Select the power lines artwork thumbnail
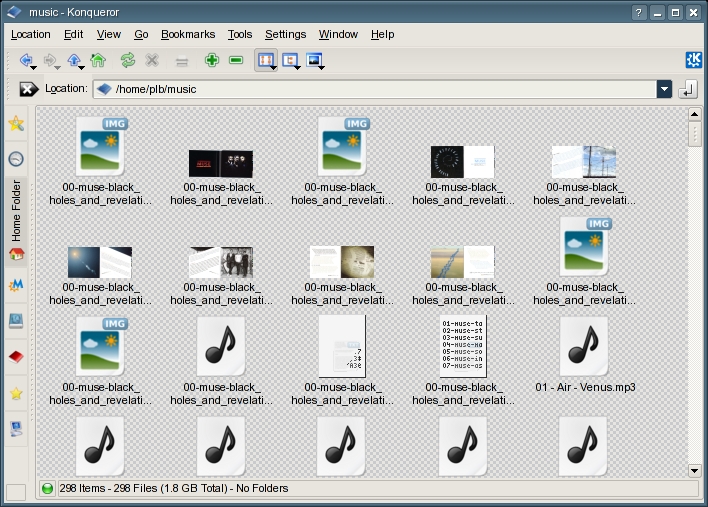Screen dimensions: 708x507 [x=584, y=162]
